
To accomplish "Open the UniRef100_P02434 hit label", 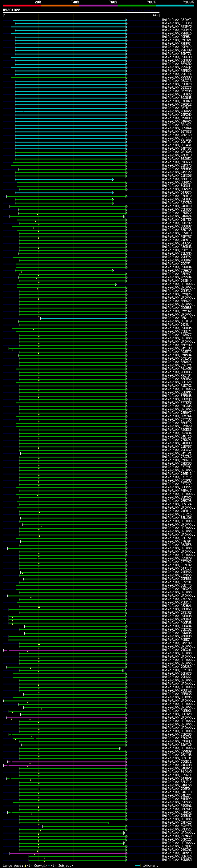I will pyautogui.click(x=177, y=433).
